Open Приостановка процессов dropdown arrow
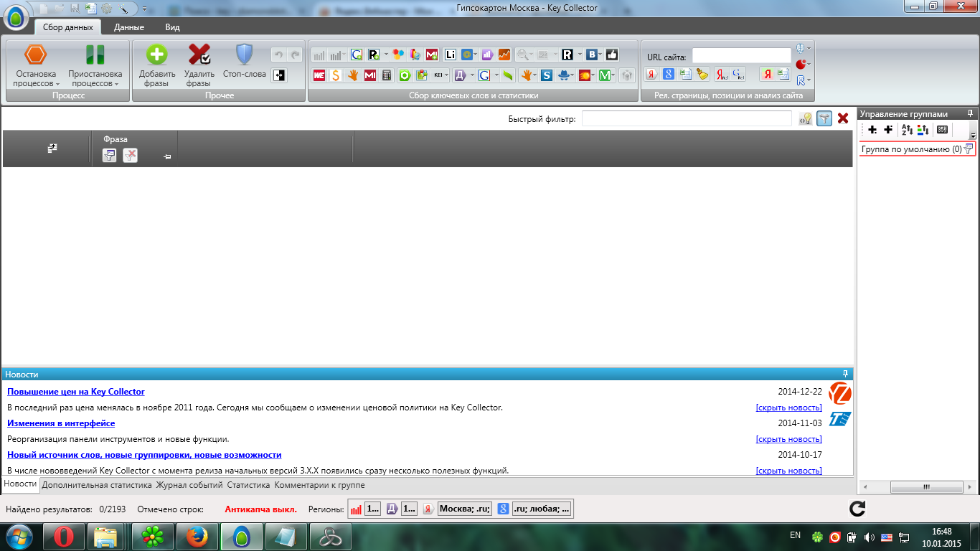The height and width of the screenshot is (551, 980). pyautogui.click(x=116, y=84)
